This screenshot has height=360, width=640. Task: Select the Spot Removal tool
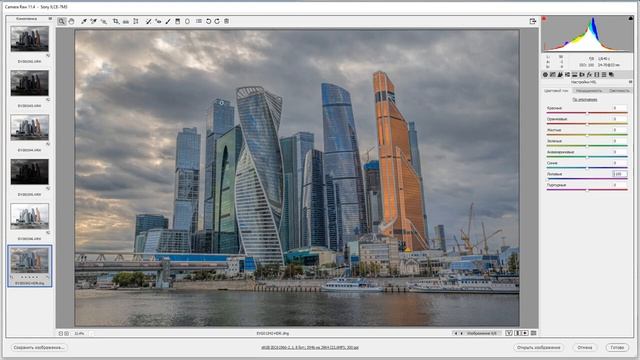149,21
